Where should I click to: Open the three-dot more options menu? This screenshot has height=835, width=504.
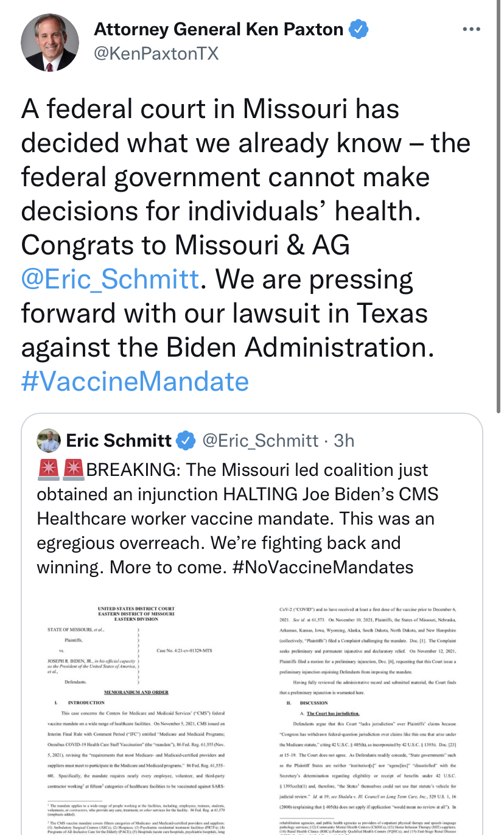tap(472, 29)
